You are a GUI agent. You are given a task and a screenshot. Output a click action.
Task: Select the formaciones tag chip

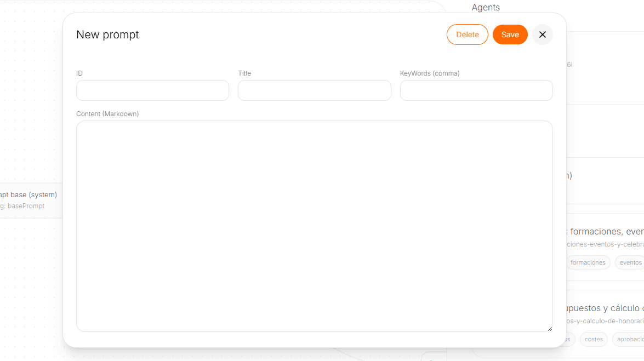tap(588, 262)
